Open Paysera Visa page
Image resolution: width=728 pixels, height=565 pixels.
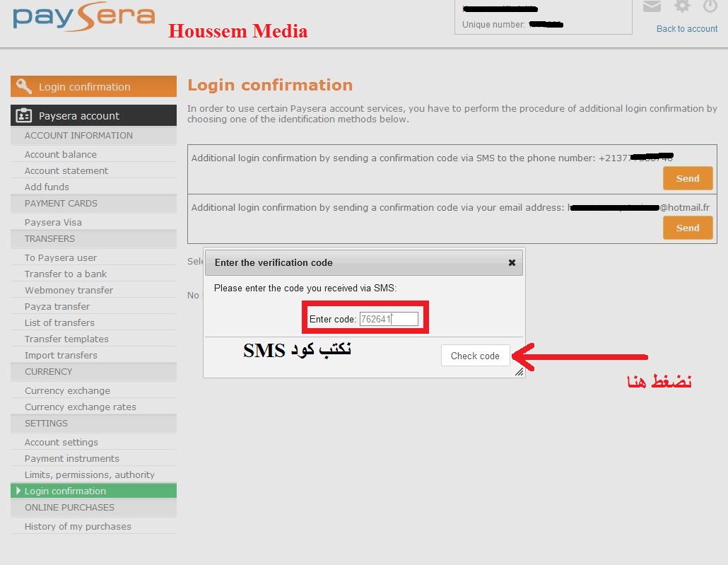(x=53, y=222)
